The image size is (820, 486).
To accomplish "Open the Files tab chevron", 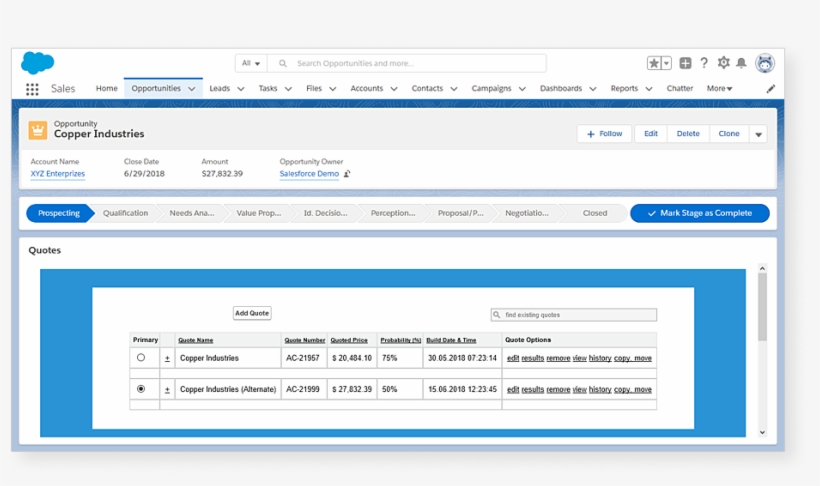I will click(x=333, y=89).
